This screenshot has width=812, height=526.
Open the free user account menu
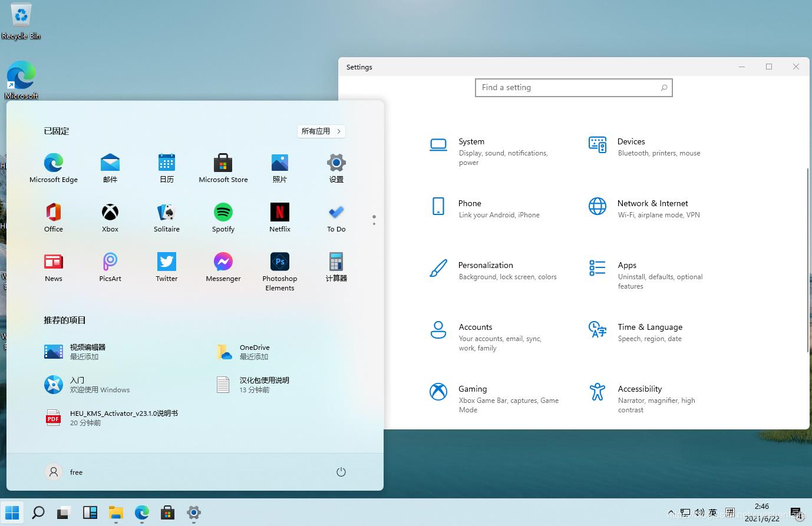pyautogui.click(x=64, y=472)
